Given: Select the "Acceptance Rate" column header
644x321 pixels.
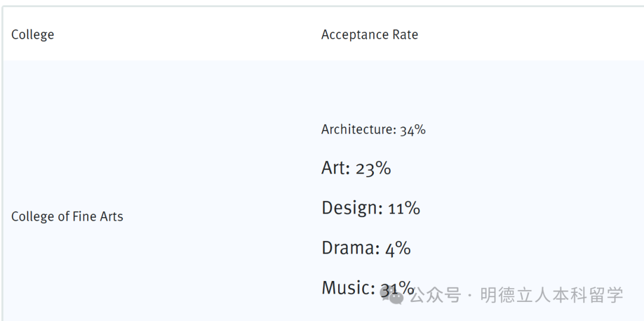Looking at the screenshot, I should (369, 35).
